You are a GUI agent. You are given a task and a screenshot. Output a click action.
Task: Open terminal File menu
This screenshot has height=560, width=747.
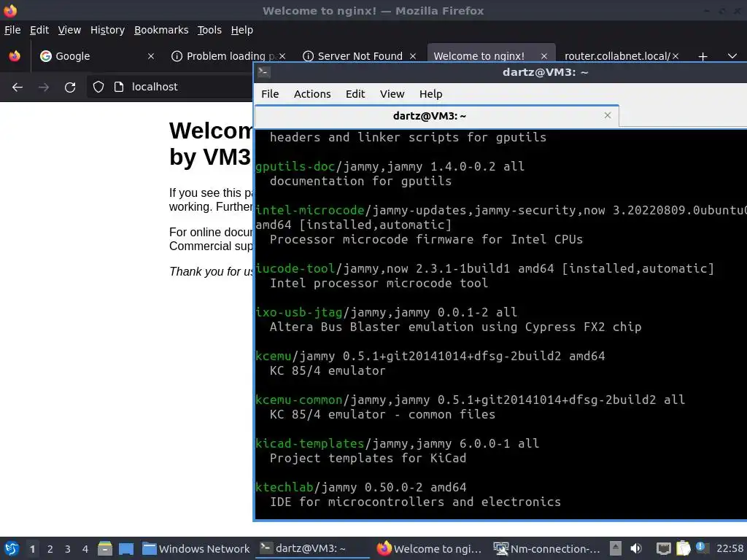270,94
